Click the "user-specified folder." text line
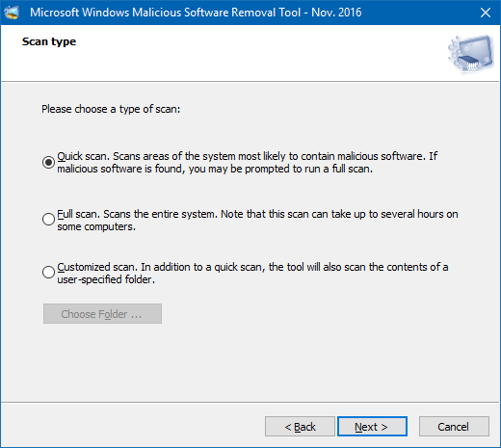501x448 pixels. coord(106,279)
